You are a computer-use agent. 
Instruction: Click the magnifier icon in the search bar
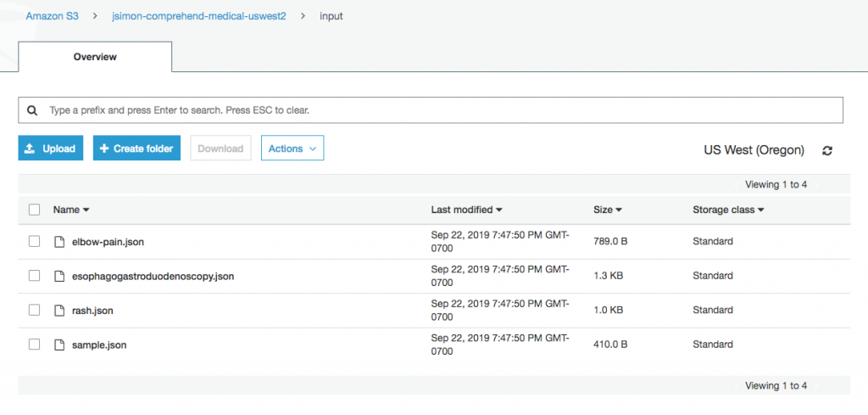33,110
